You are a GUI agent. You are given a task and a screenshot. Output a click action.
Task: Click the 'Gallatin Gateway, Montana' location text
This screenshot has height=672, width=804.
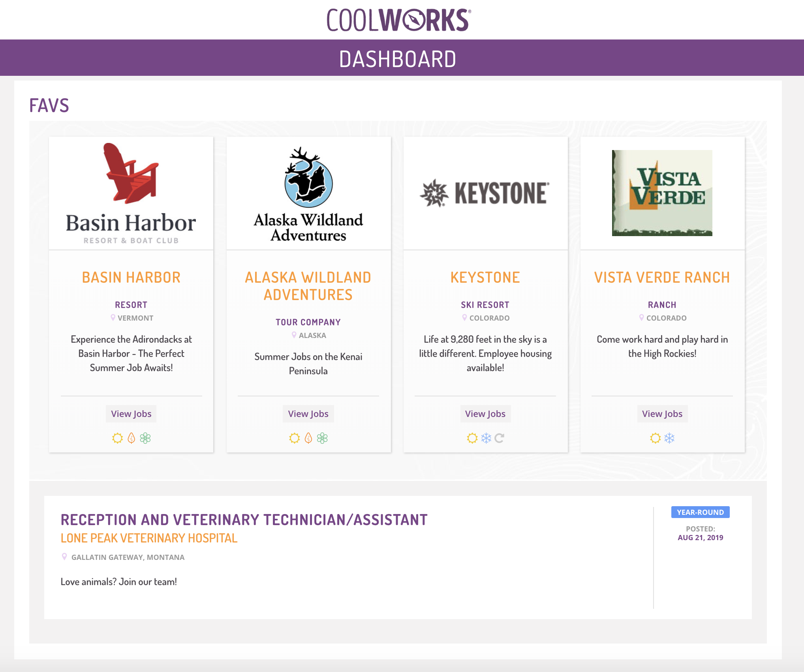(128, 557)
